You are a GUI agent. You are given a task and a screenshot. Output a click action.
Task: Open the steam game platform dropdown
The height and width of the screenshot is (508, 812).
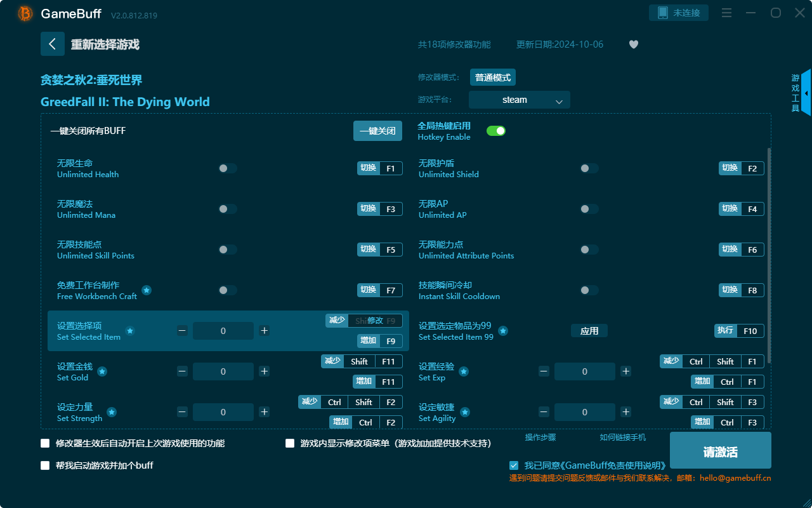coord(519,100)
